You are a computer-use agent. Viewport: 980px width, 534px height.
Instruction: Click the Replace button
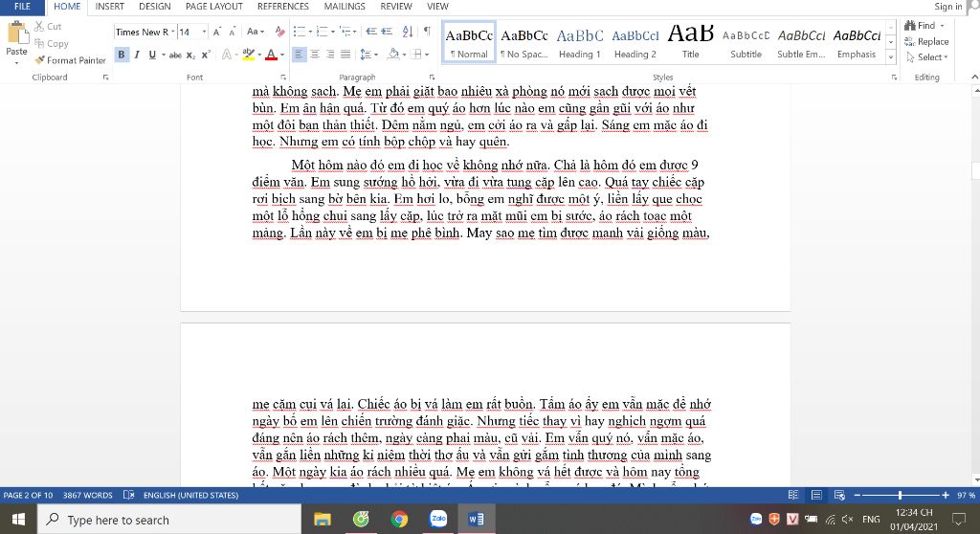point(926,41)
